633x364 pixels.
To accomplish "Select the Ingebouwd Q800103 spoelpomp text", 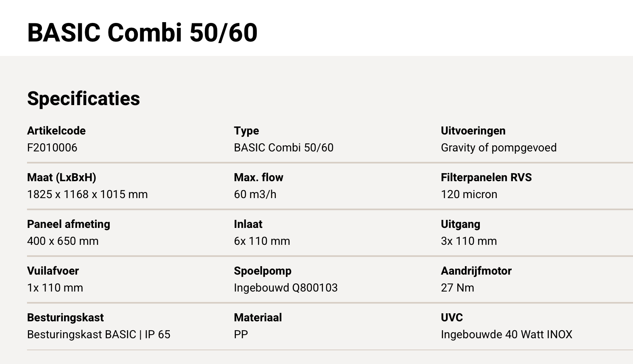I will tap(285, 288).
